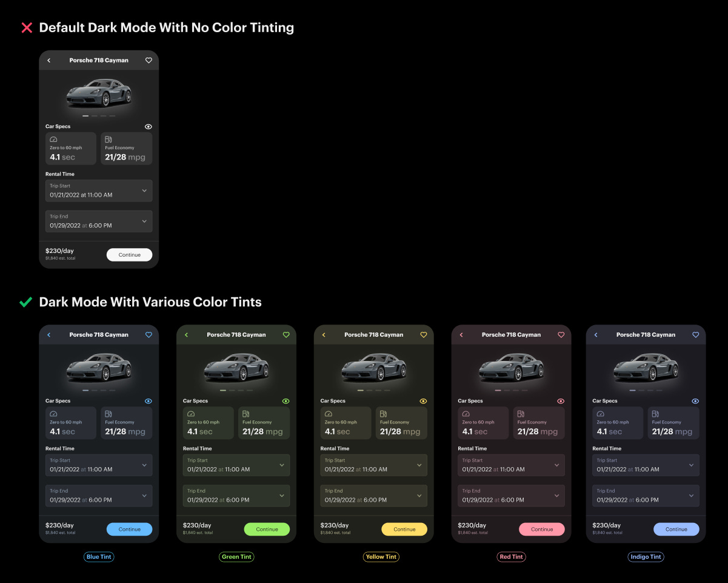Screen dimensions: 728x583
Task: Tap pink heart favorite icon
Action: 561,335
